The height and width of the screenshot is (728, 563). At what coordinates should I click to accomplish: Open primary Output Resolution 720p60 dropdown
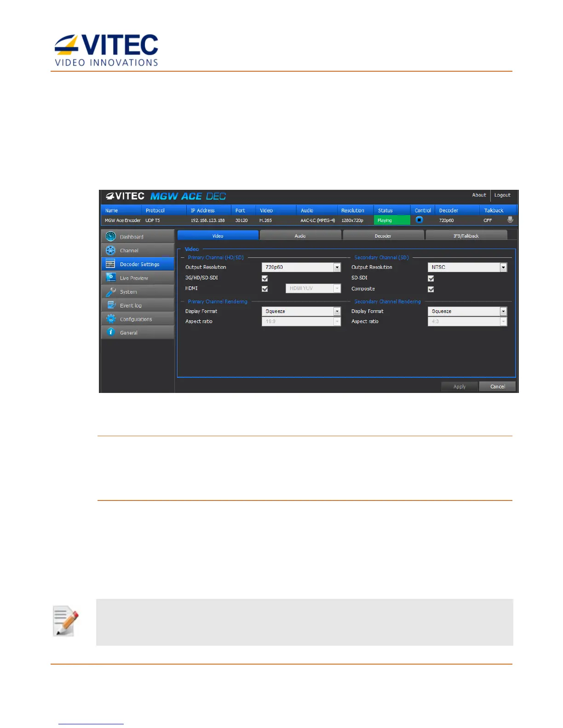click(301, 267)
